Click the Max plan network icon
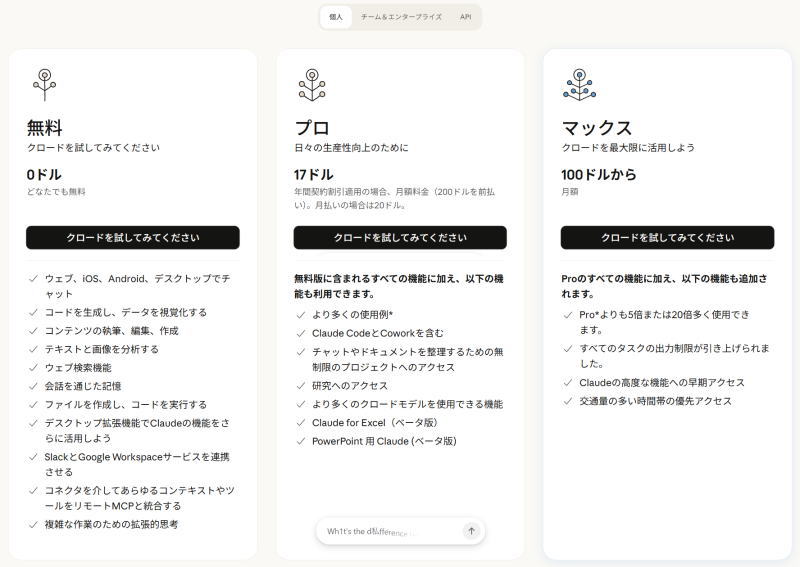 coord(578,84)
